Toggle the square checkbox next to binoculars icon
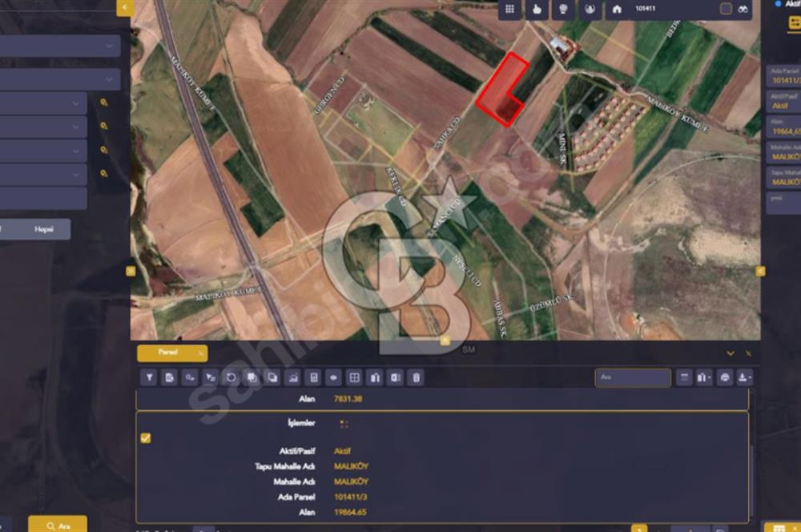This screenshot has height=532, width=801. click(x=726, y=9)
